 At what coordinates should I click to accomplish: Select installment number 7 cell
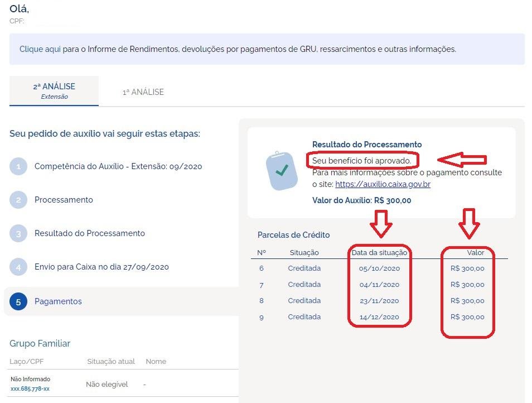(261, 285)
